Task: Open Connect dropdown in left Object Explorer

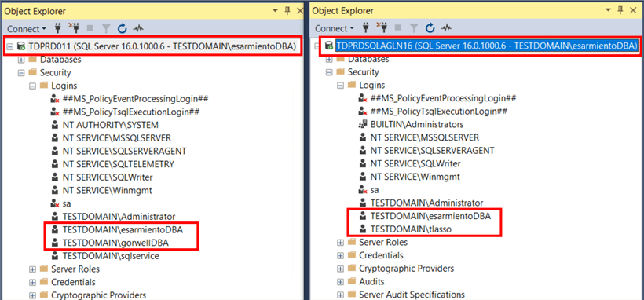Action: [27, 29]
